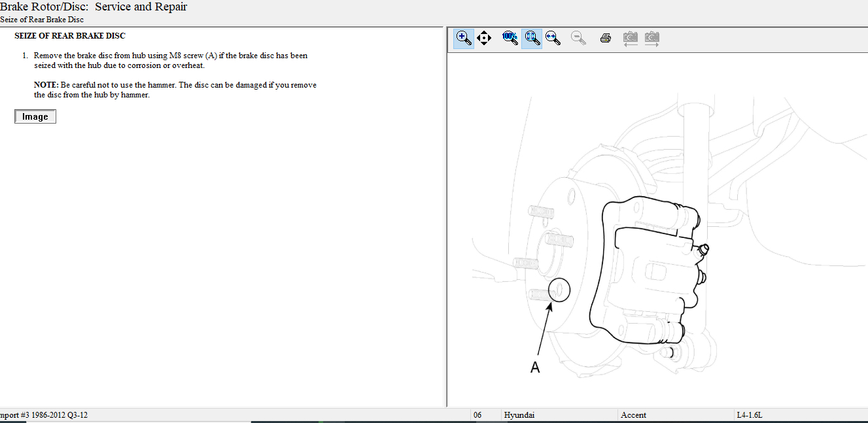The width and height of the screenshot is (868, 423).
Task: Click the L4-1.6L engine status field
Action: pos(749,415)
